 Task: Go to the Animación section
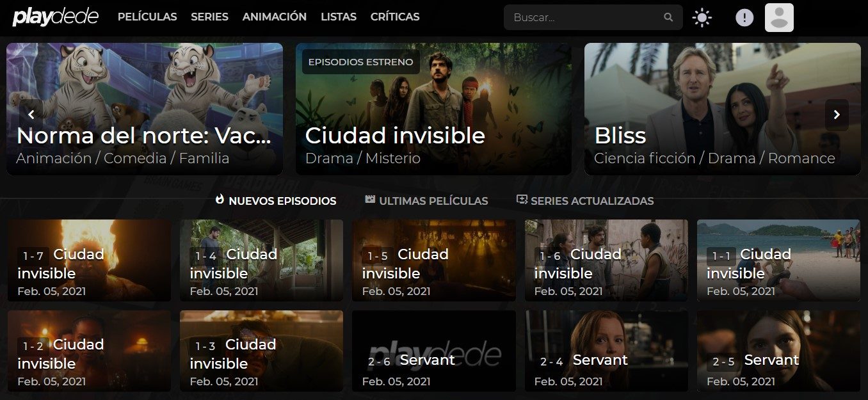tap(275, 17)
